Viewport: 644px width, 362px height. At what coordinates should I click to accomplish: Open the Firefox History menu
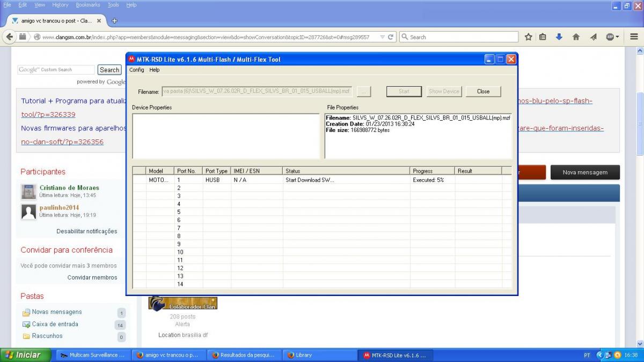[60, 5]
